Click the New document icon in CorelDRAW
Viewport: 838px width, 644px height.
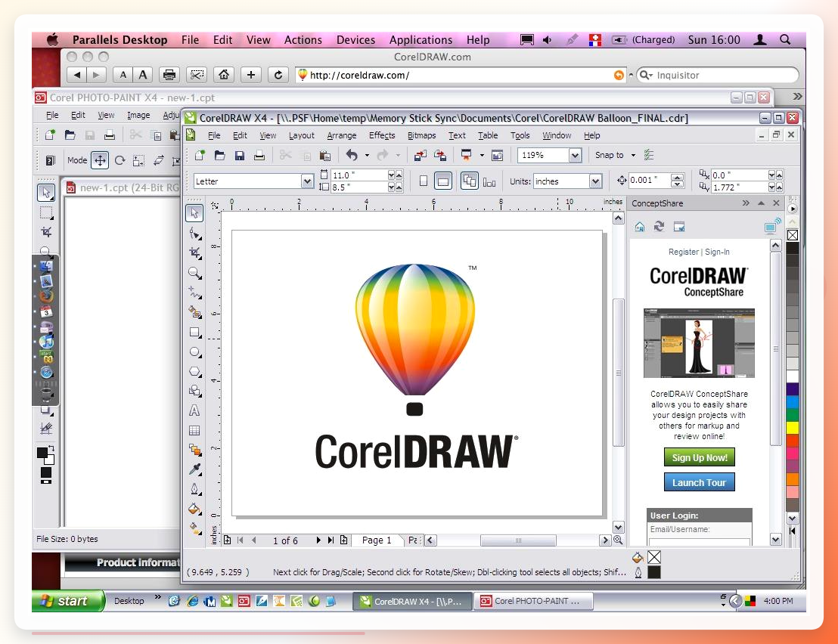[200, 156]
